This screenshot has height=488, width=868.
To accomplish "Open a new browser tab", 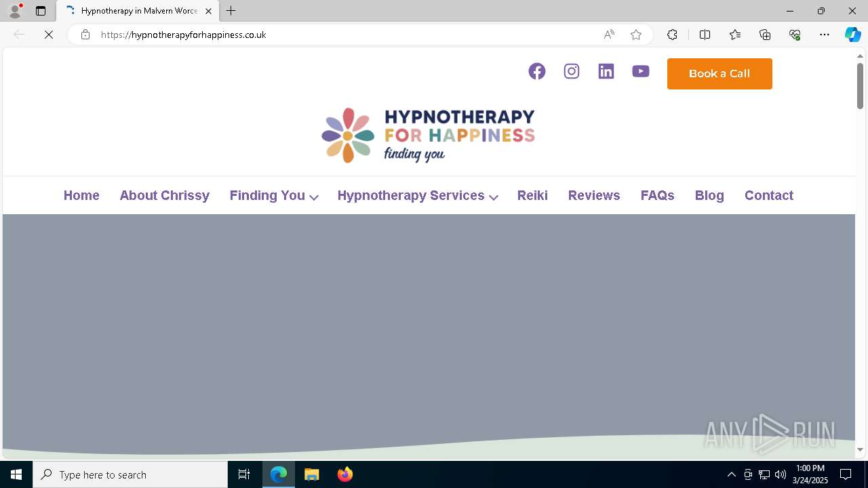I will click(x=231, y=11).
